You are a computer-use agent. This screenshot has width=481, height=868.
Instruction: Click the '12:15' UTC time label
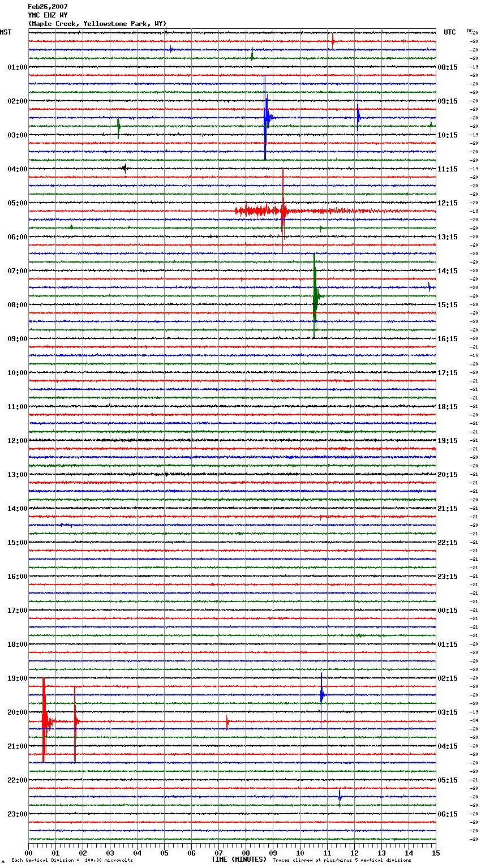(x=448, y=203)
